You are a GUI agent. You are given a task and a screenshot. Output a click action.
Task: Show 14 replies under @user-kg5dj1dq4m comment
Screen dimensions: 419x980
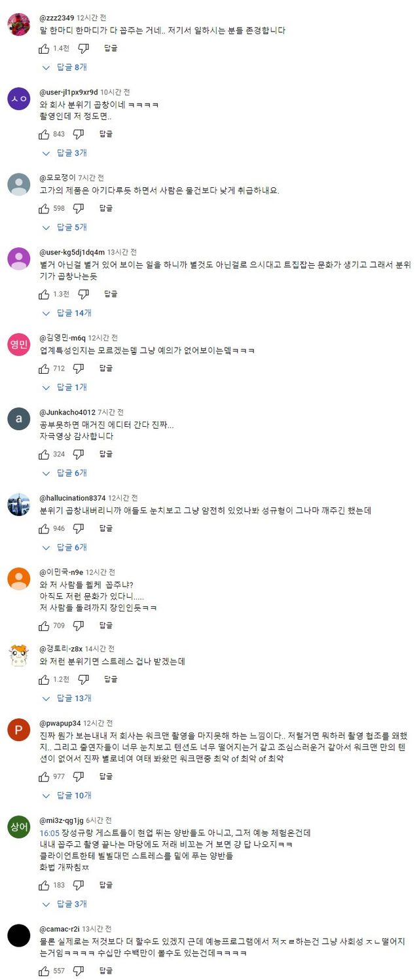pyautogui.click(x=67, y=313)
